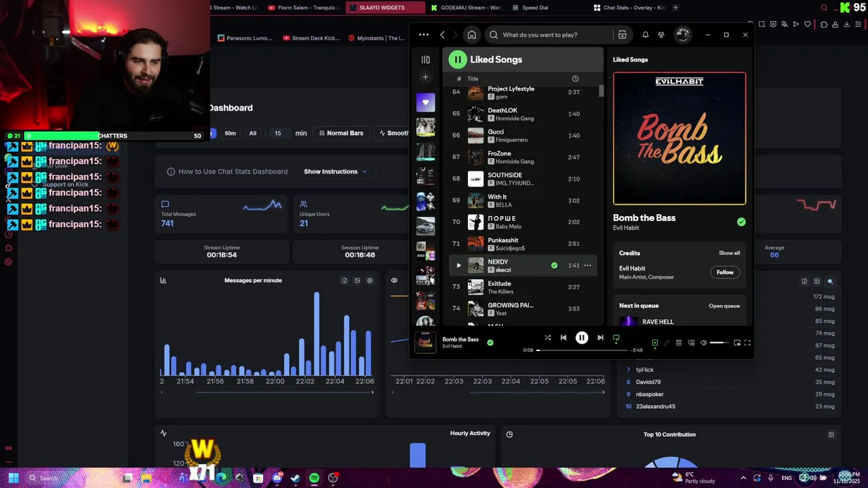Image resolution: width=868 pixels, height=488 pixels.
Task: Remove NERDY from Liked Songs checkmark
Action: 554,265
